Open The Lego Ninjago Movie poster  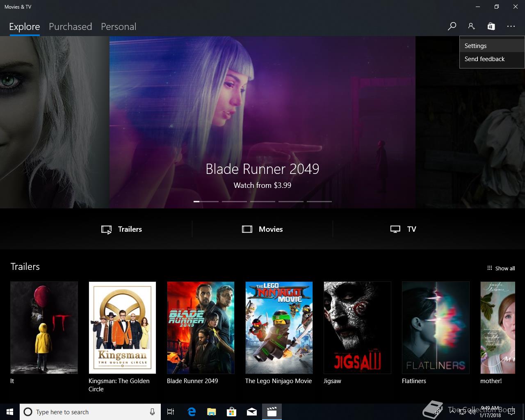pyautogui.click(x=279, y=327)
